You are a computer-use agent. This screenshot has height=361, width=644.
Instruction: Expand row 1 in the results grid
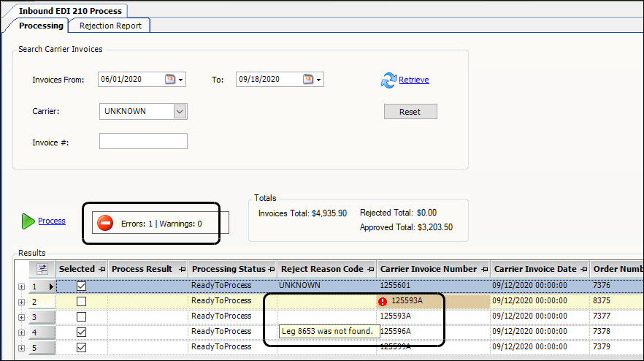pos(21,286)
